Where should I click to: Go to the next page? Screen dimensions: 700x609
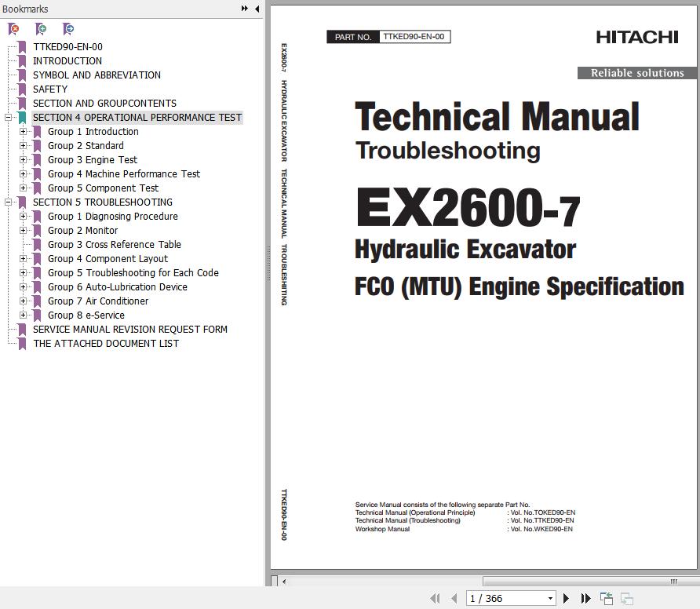pyautogui.click(x=566, y=598)
